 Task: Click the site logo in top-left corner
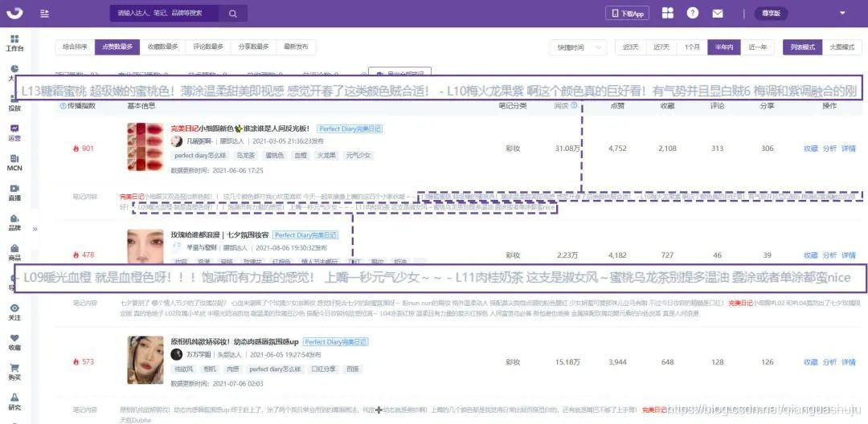[x=15, y=13]
